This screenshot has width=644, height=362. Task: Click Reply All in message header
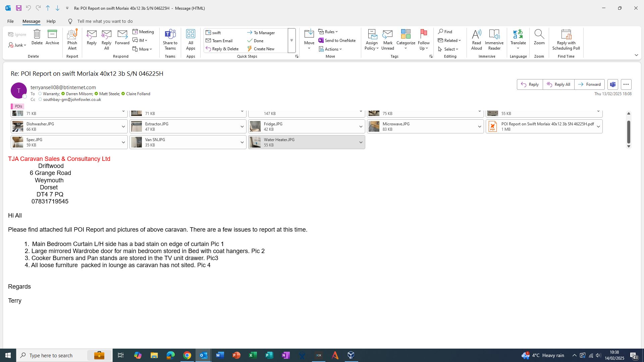558,84
